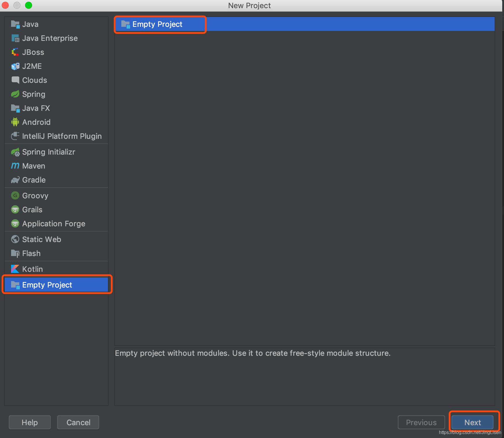Choose J2ME label in the sidebar
The image size is (504, 438).
(x=32, y=66)
